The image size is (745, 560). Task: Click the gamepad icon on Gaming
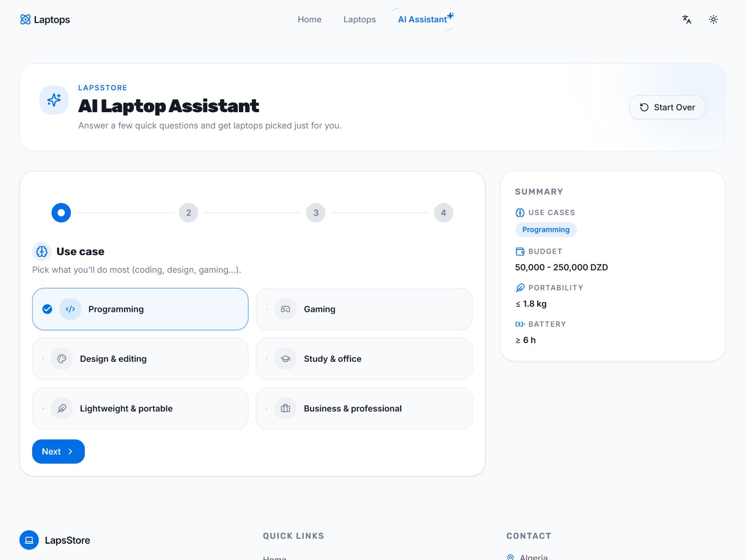(285, 309)
